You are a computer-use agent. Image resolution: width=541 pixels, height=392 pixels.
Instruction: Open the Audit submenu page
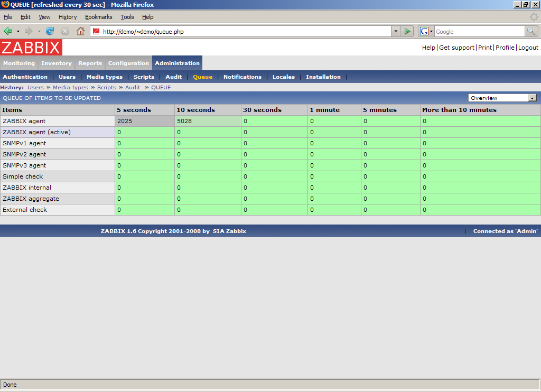coord(173,77)
